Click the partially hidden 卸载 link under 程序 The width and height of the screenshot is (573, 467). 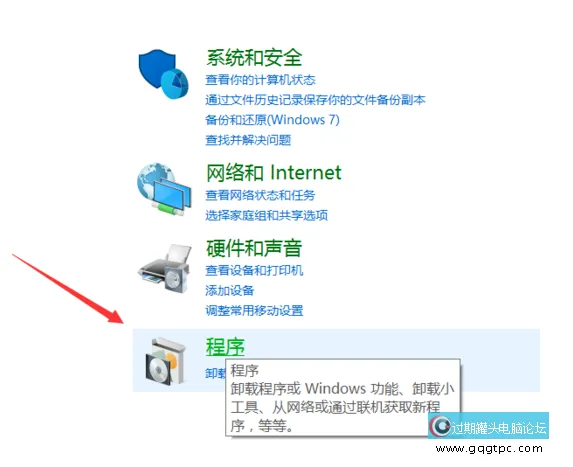point(216,373)
